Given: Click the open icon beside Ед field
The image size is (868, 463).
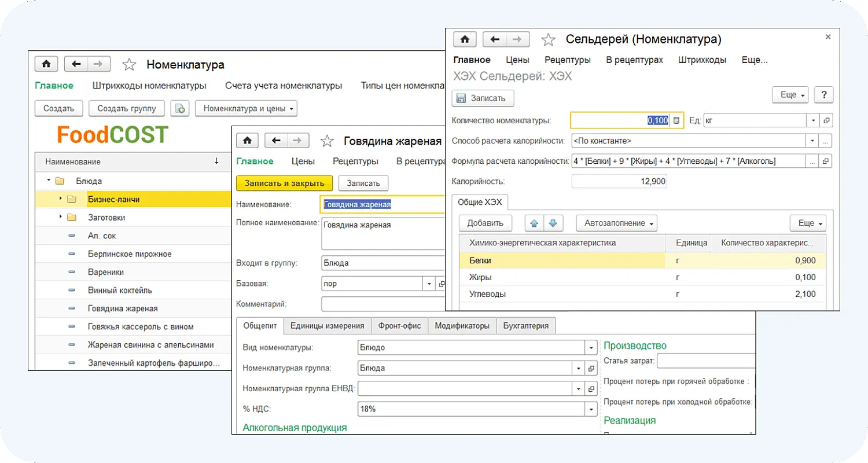Looking at the screenshot, I should point(826,120).
